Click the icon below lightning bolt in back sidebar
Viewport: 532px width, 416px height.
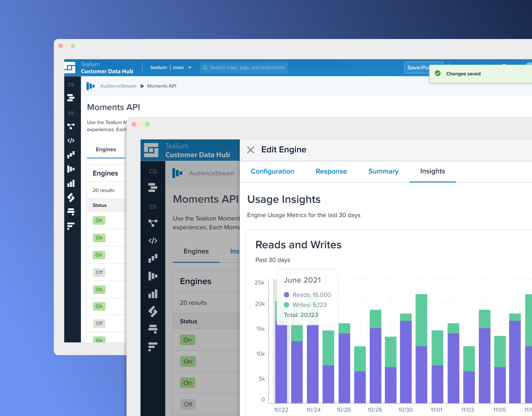tap(71, 212)
